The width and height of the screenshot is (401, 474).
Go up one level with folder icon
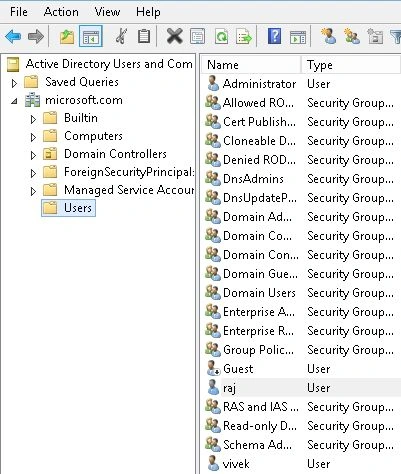click(67, 36)
